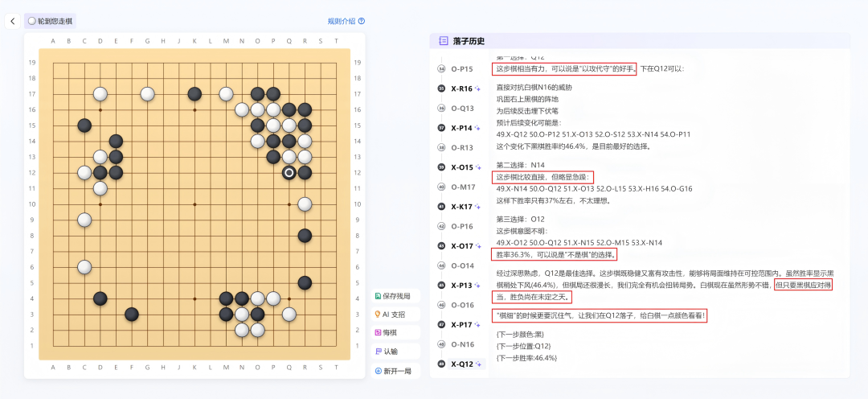Screen dimensions: 868x399
Task: Click the center star point on the board
Action: tap(194, 204)
